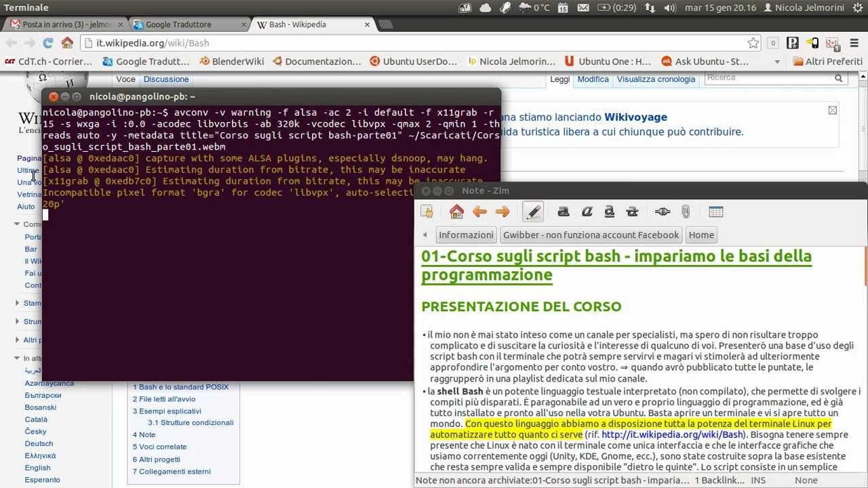
Task: Apply italic formatting in Zim toolbar
Action: tap(587, 212)
